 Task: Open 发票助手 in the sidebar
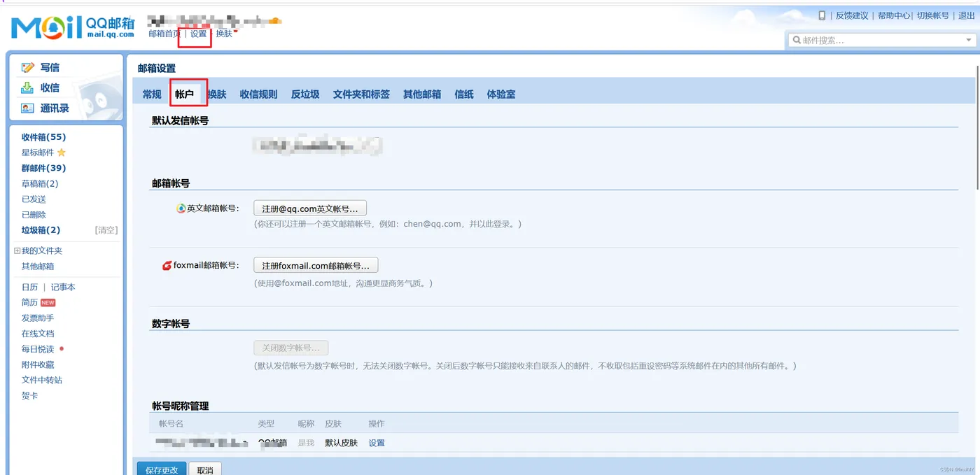38,318
